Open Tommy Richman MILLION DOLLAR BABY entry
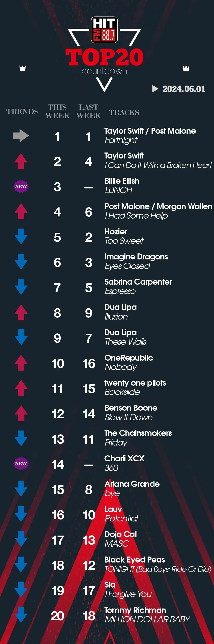The width and height of the screenshot is (214, 644). tap(147, 615)
